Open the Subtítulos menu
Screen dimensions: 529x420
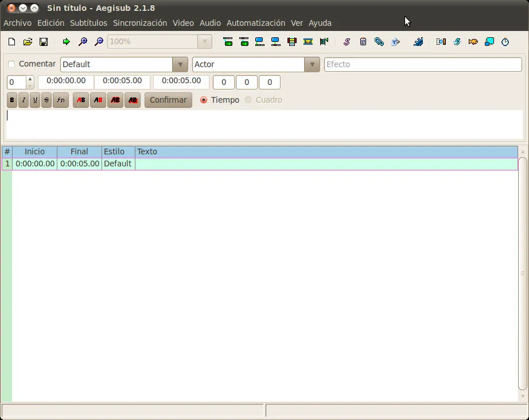pyautogui.click(x=88, y=23)
